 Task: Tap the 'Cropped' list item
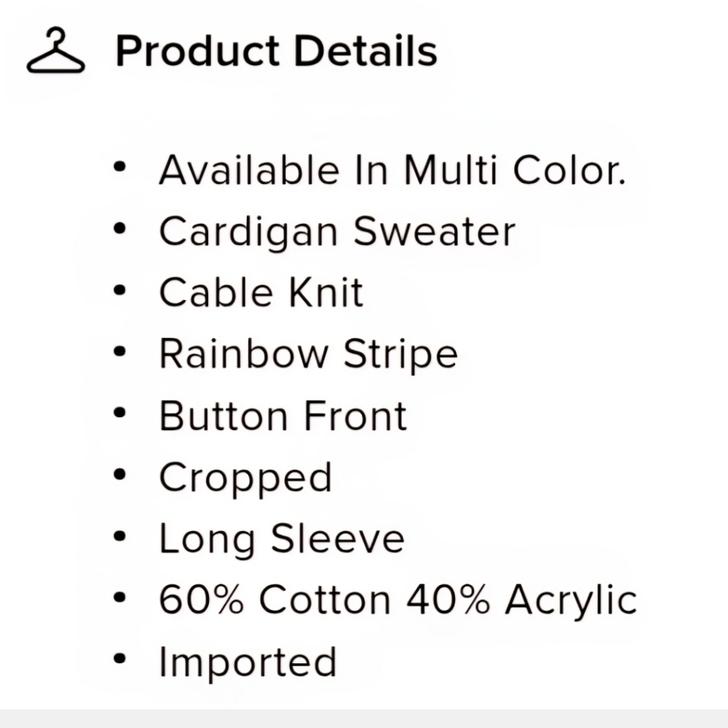[245, 478]
